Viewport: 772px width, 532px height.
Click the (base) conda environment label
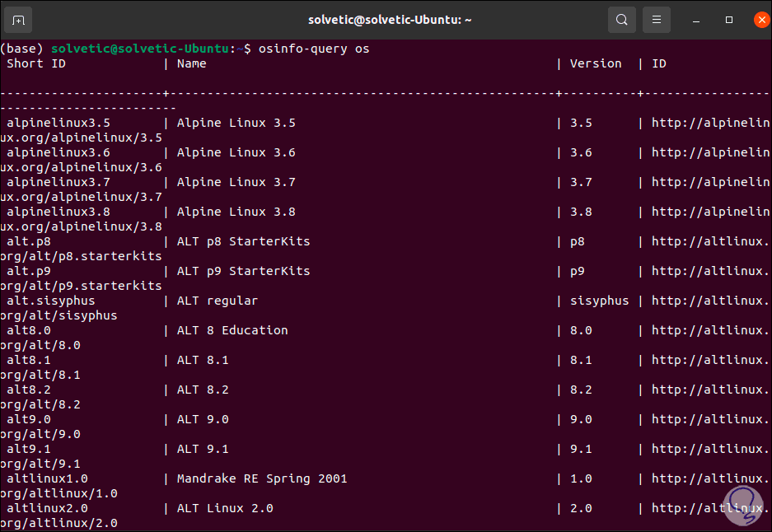click(21, 48)
